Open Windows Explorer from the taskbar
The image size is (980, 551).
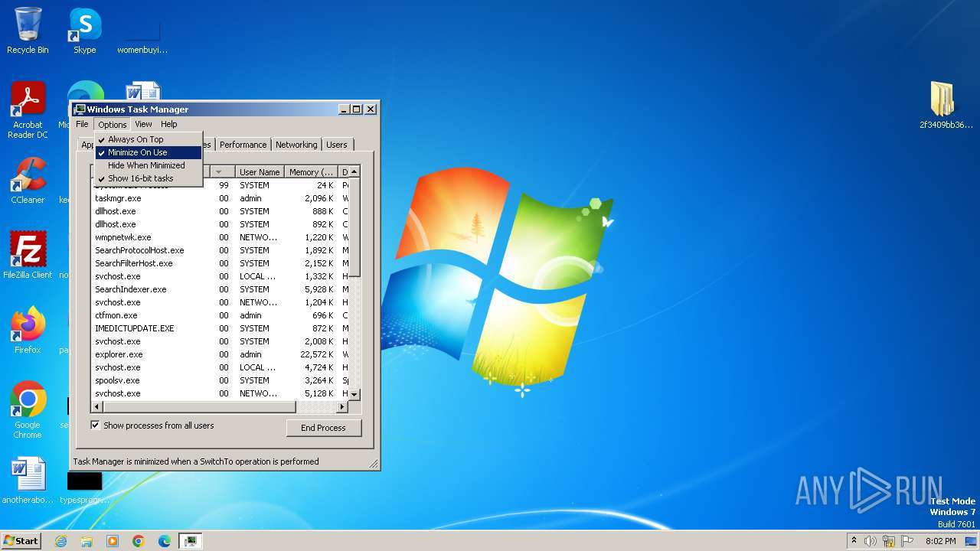tap(87, 541)
